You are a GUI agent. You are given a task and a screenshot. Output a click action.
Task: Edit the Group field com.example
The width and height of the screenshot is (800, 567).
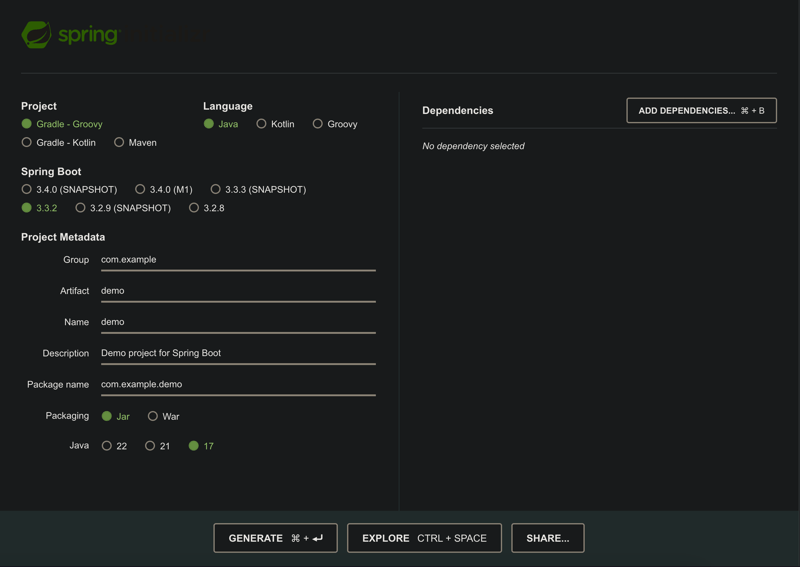click(x=238, y=260)
